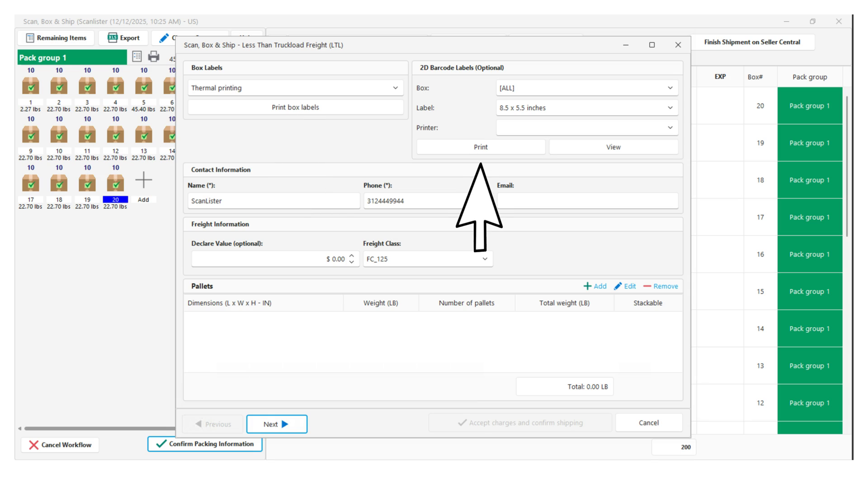
Task: Click the Remaining Items icon
Action: click(30, 38)
